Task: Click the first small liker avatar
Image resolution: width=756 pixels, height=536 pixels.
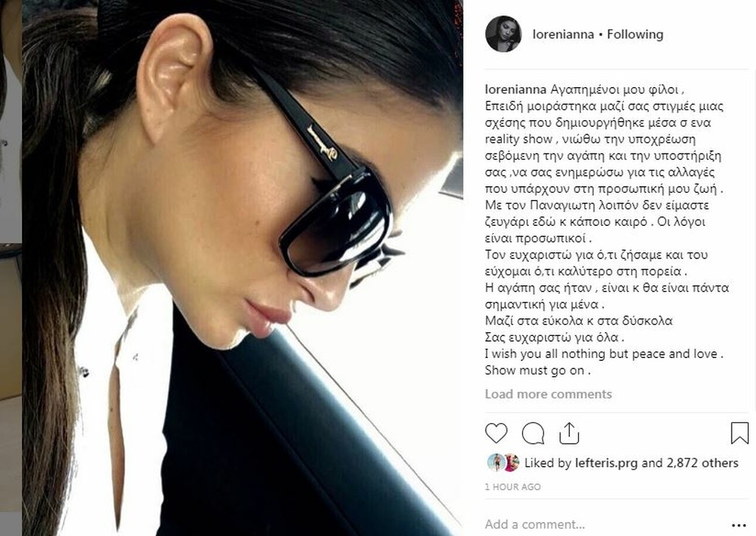Action: click(495, 462)
